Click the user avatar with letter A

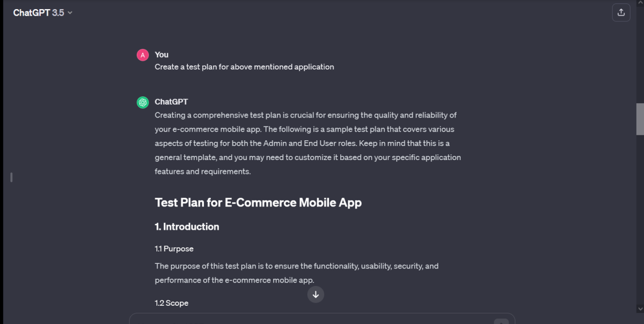point(143,55)
